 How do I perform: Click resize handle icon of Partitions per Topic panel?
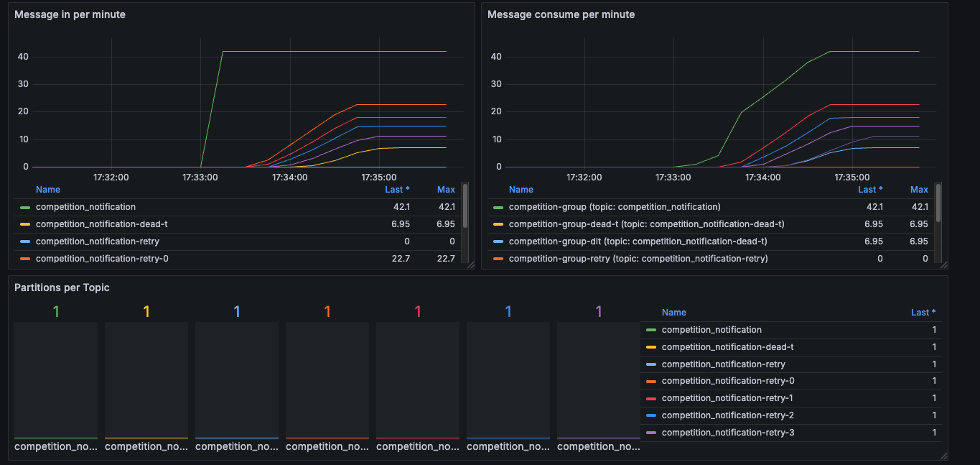[x=944, y=456]
